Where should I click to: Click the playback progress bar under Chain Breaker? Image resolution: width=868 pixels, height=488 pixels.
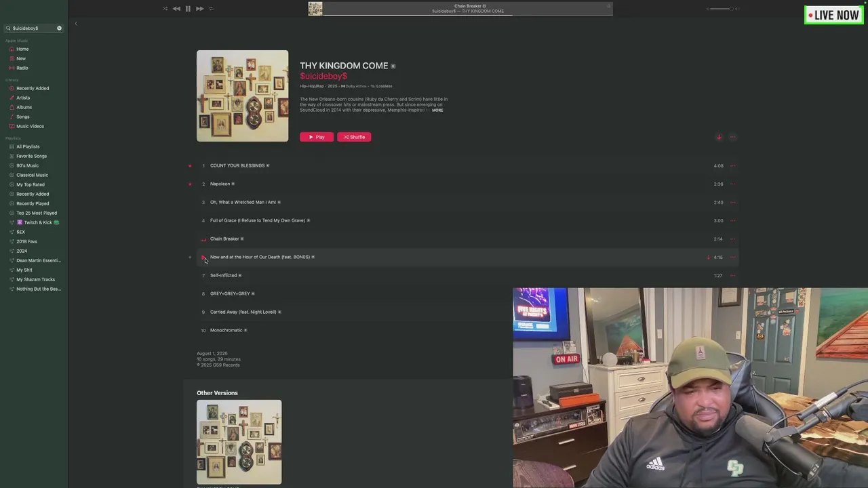click(x=468, y=14)
